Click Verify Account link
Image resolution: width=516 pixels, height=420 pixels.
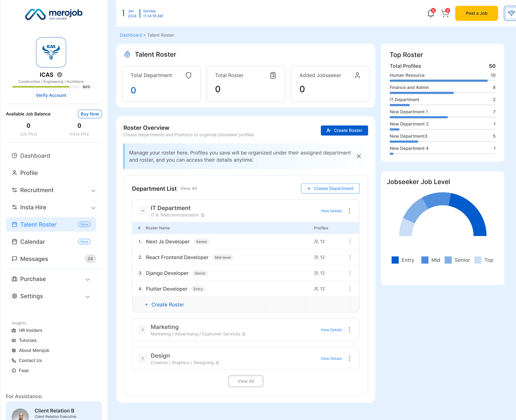[x=51, y=95]
